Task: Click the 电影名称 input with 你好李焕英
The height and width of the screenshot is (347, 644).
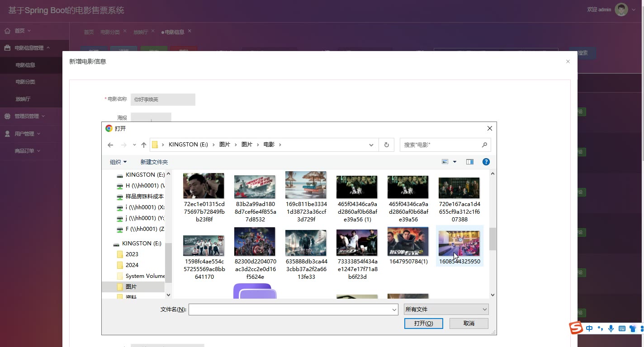Action: [x=163, y=99]
